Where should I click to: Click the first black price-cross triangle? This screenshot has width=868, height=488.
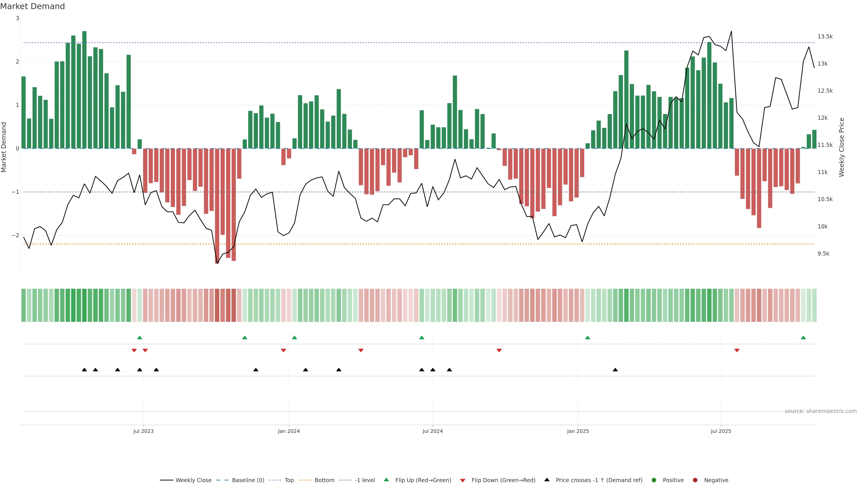pyautogui.click(x=85, y=370)
